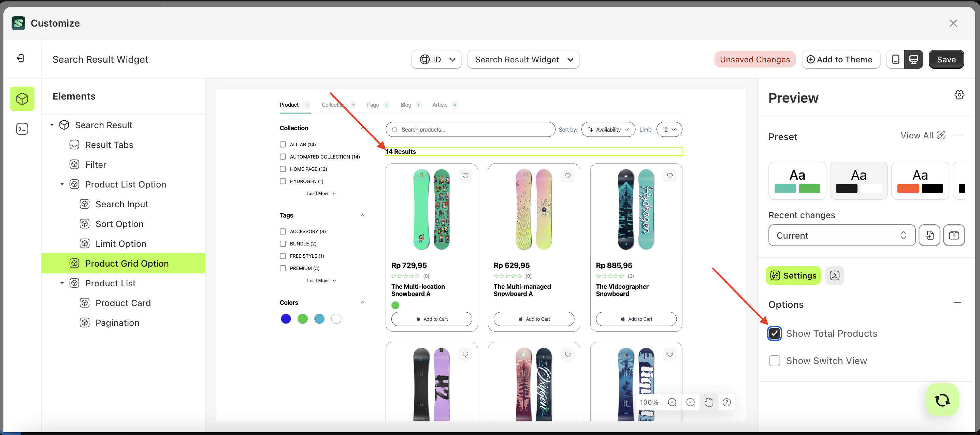Click the exit editor icon top-left
Image resolution: width=980 pixels, height=435 pixels.
21,58
